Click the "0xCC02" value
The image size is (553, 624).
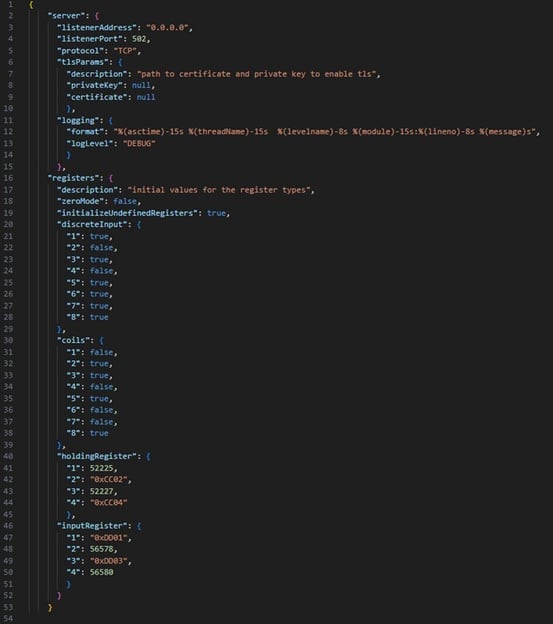109,480
